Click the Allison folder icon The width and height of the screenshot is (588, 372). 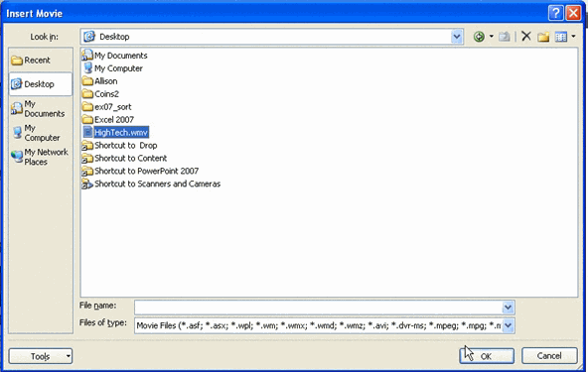click(x=87, y=81)
